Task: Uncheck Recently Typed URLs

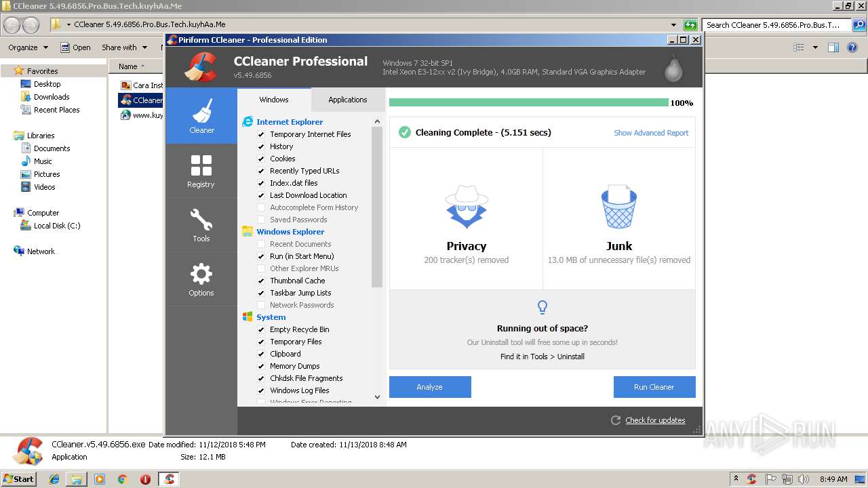Action: (261, 171)
